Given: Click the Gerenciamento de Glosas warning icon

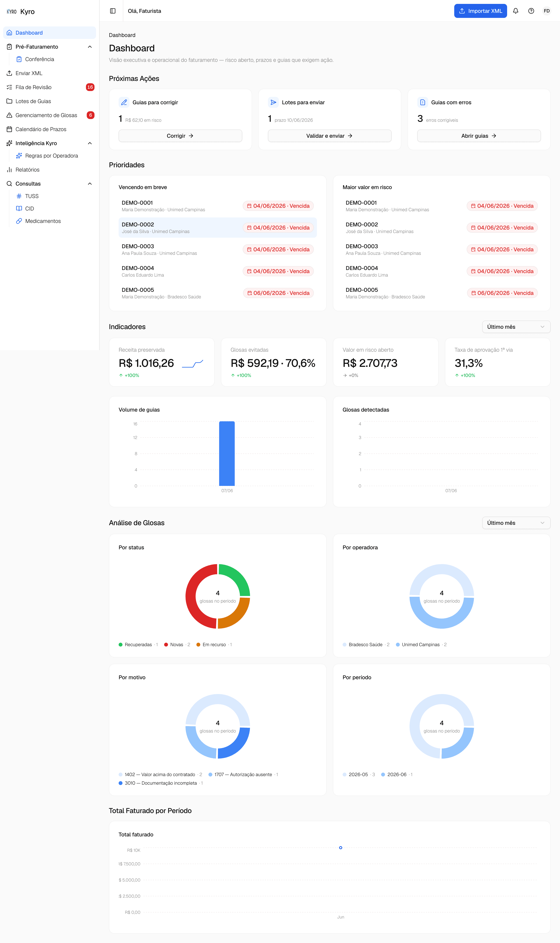Looking at the screenshot, I should [10, 115].
